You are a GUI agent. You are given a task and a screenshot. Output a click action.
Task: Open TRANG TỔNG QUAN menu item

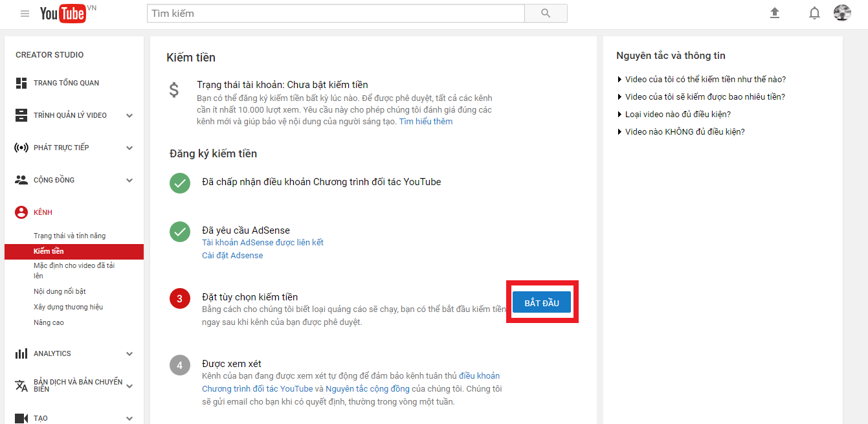tap(67, 83)
